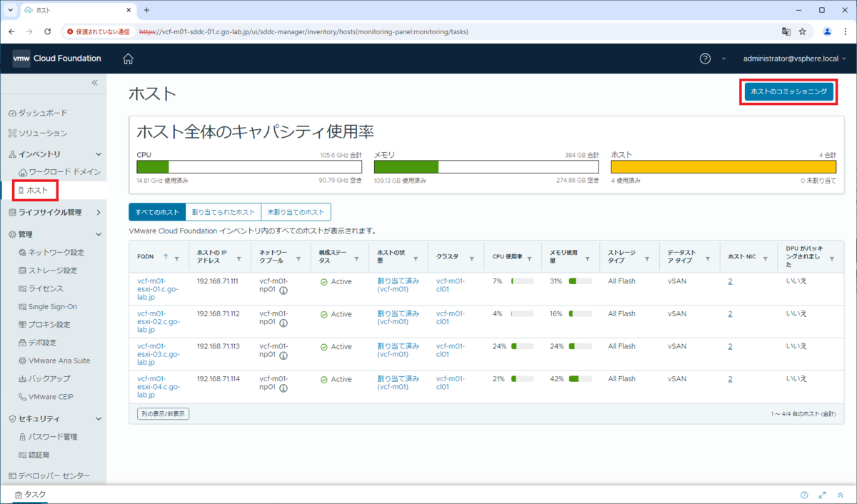Expand the ライフサイクル管理 section

(x=99, y=212)
